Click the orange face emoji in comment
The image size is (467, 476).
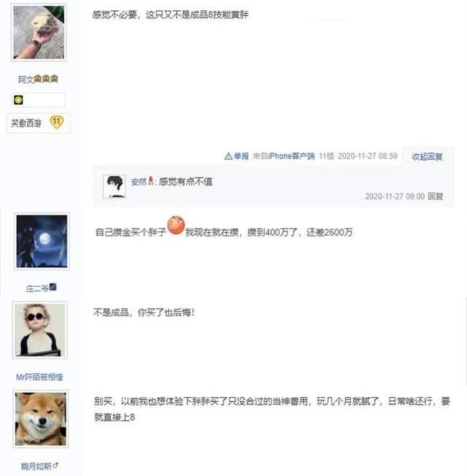coord(176,226)
